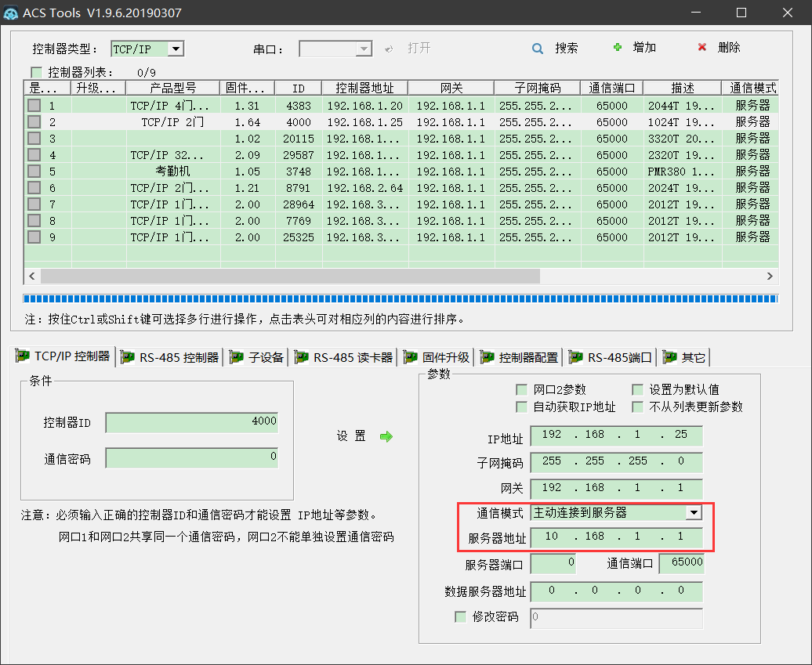This screenshot has height=665, width=812.
Task: Click the 其它 tab icon
Action: coord(670,357)
